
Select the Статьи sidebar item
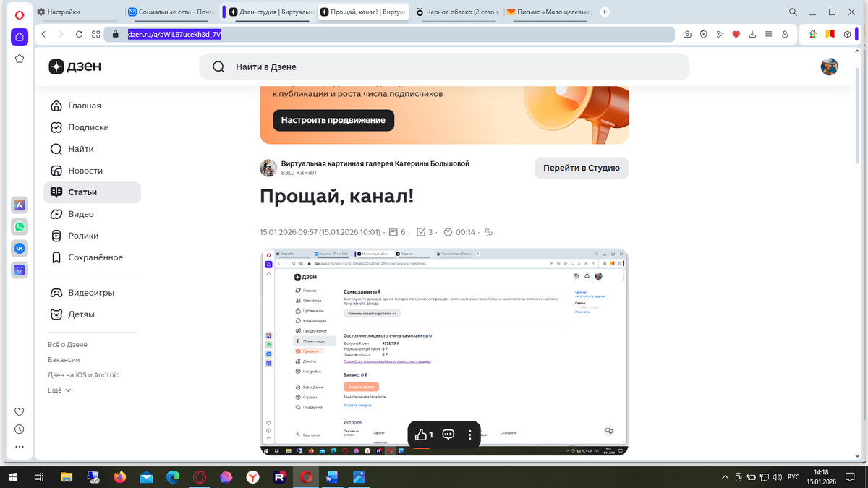92,192
